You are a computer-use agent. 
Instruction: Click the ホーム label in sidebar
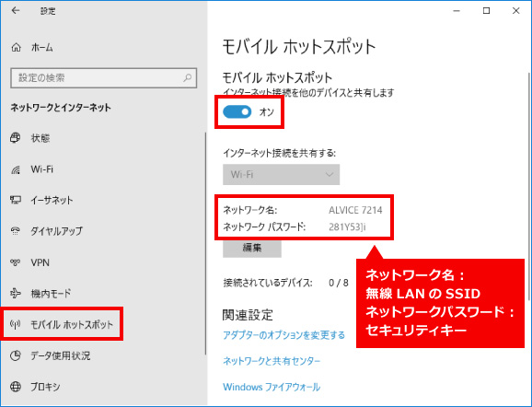[42, 48]
